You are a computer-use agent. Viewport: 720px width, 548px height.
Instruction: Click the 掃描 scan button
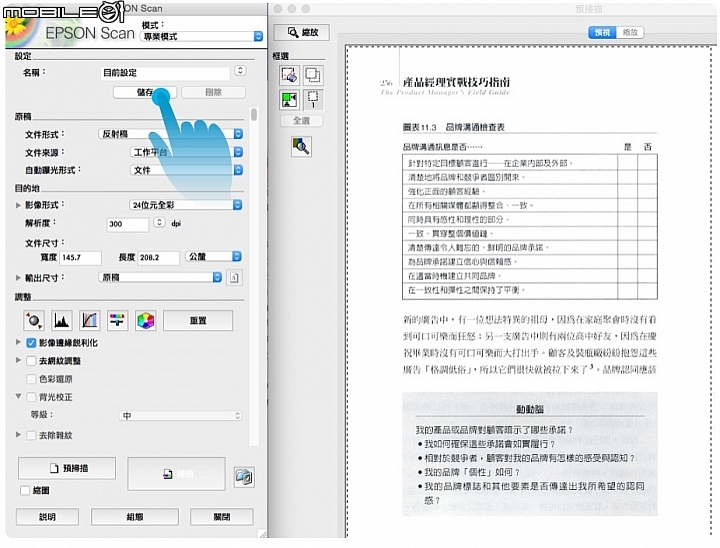176,474
